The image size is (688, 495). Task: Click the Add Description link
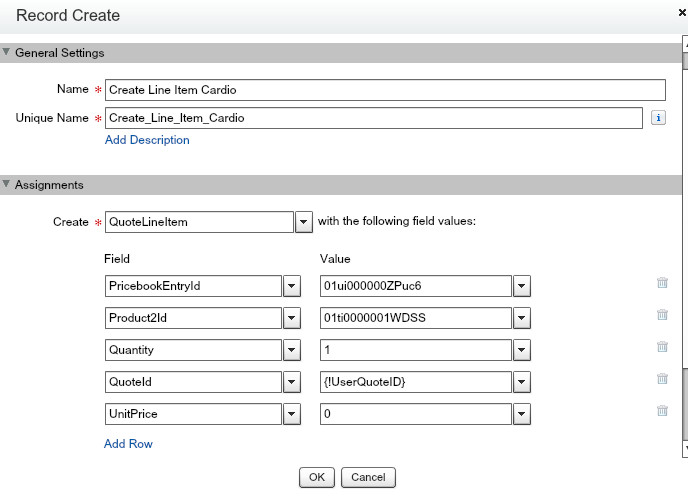coord(147,140)
